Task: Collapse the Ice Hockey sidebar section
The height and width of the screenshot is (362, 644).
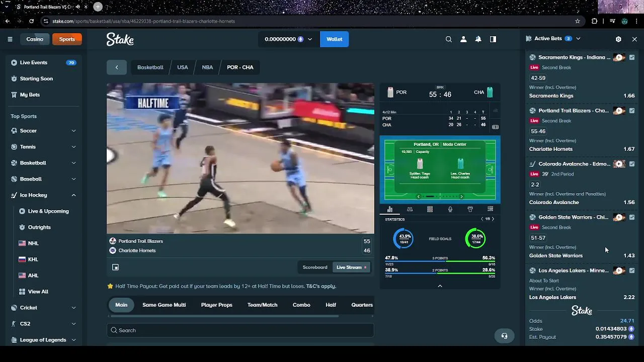Action: (73, 195)
